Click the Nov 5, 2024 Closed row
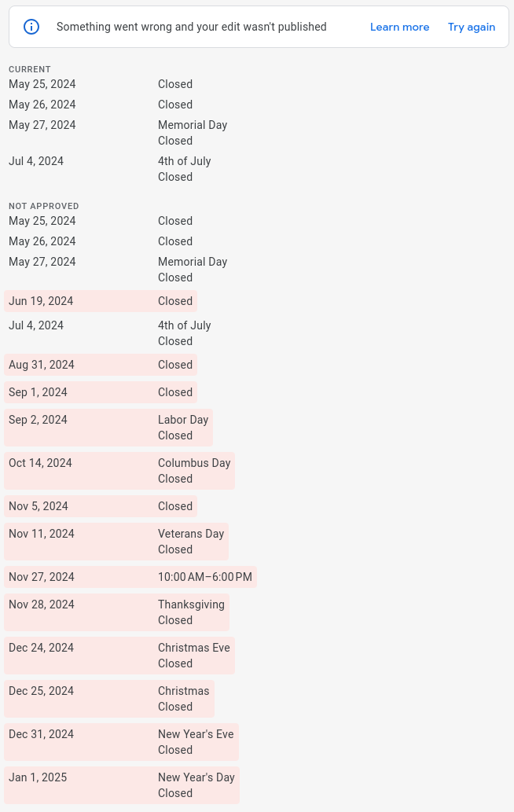This screenshot has height=812, width=514. [x=101, y=506]
